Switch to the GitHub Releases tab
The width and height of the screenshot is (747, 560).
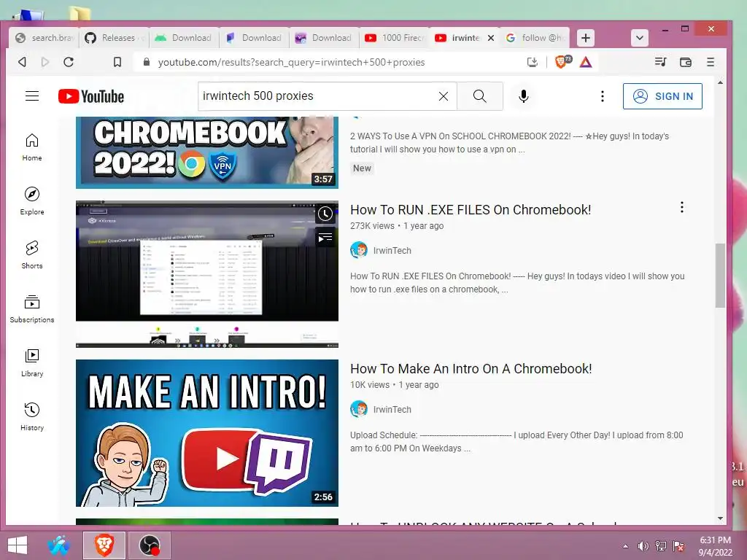tap(115, 38)
